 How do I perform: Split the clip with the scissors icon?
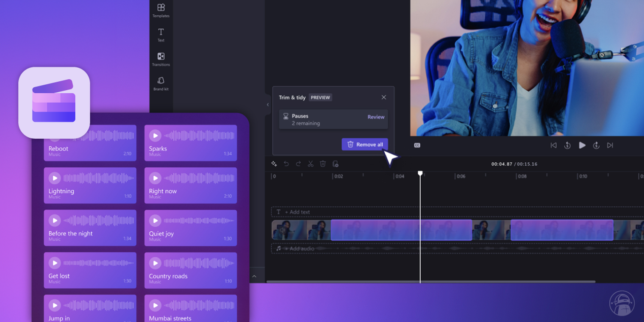coord(311,164)
